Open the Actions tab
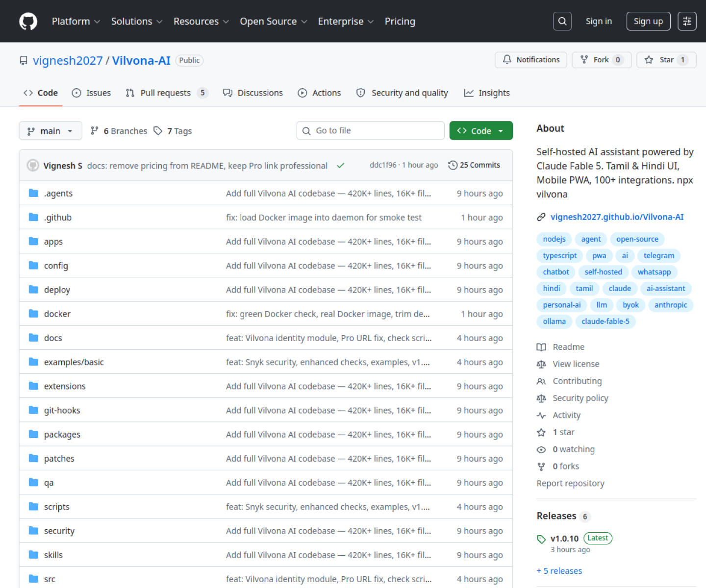 [x=319, y=93]
